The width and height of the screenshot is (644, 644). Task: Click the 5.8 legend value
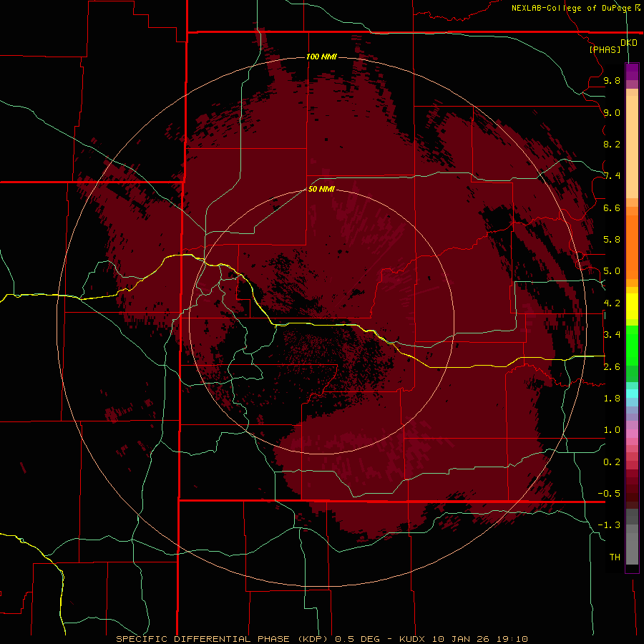pos(612,240)
